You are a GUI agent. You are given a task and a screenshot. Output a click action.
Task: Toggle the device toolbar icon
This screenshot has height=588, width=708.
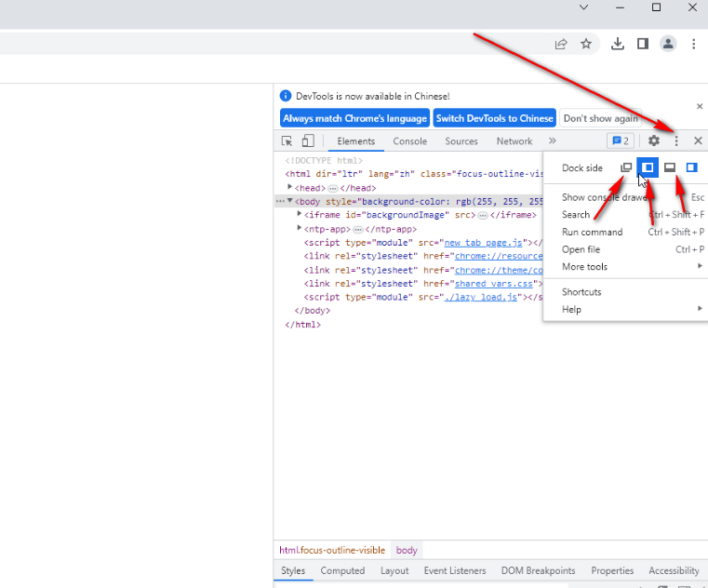(x=308, y=140)
